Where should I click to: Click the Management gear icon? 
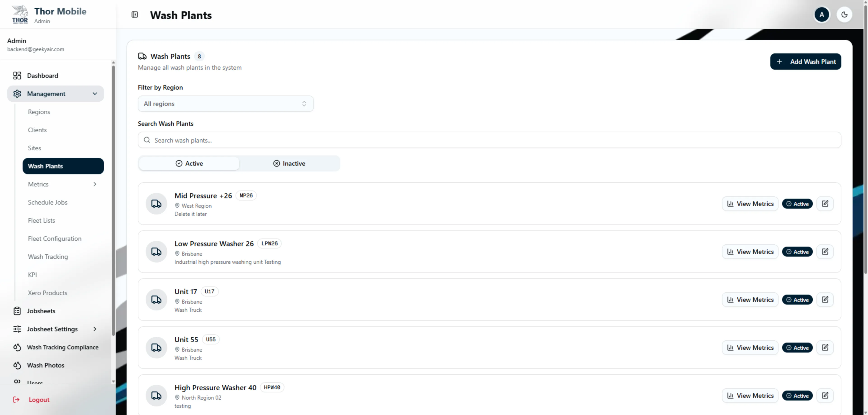click(17, 93)
